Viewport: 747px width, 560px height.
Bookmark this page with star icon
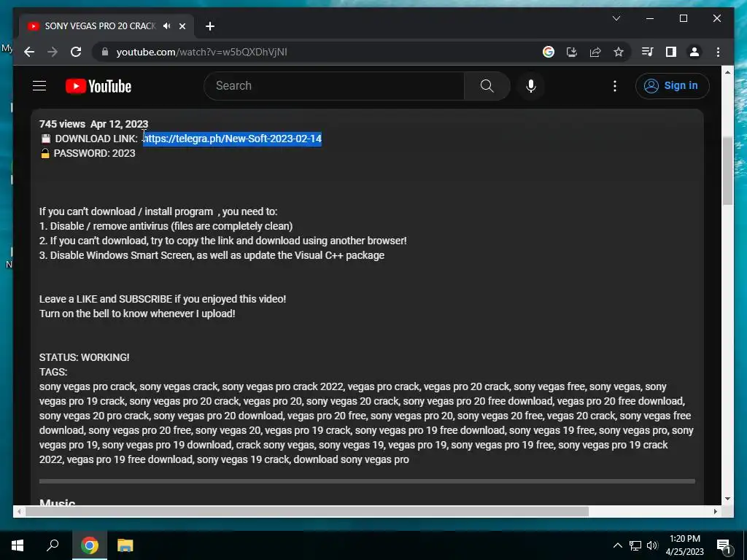click(x=619, y=52)
